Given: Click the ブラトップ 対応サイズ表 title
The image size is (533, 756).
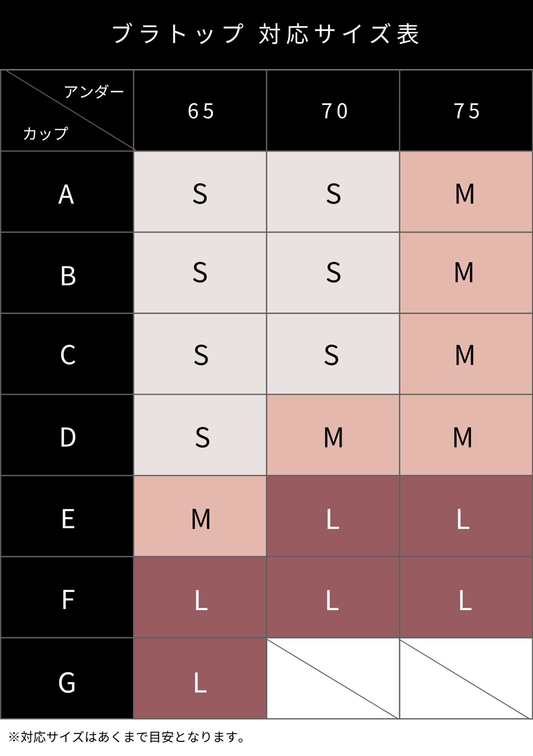Looking at the screenshot, I should tap(266, 34).
